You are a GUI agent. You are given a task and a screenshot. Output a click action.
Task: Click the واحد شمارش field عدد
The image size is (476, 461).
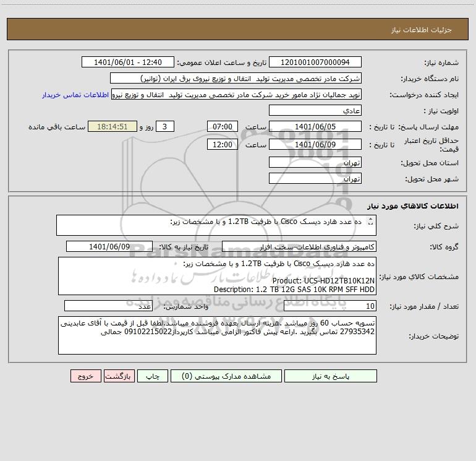pos(108,306)
